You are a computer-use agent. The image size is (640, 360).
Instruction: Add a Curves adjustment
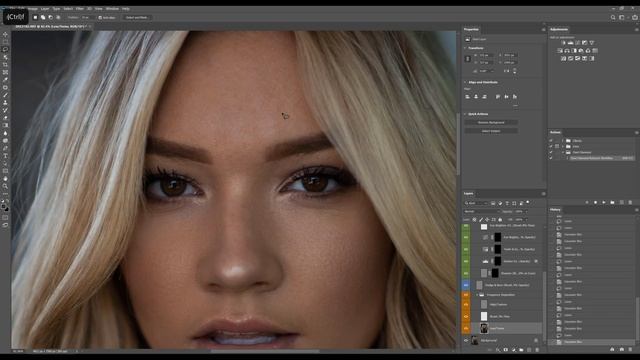click(x=578, y=42)
